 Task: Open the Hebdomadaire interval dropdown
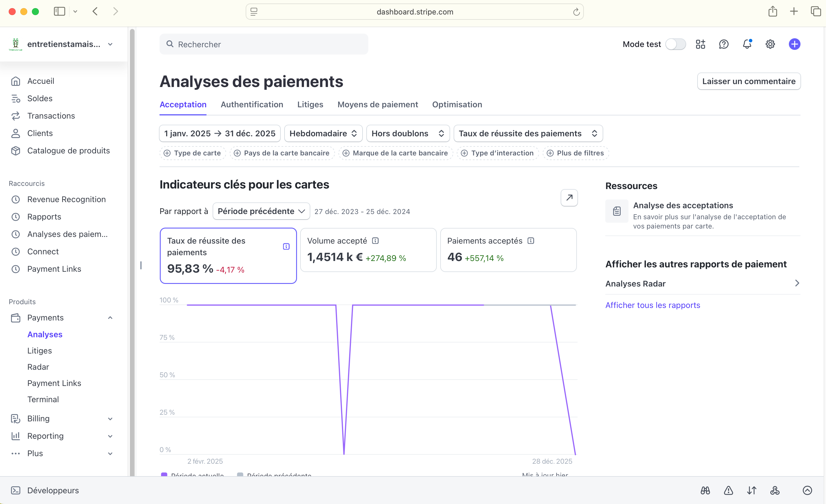coord(323,133)
